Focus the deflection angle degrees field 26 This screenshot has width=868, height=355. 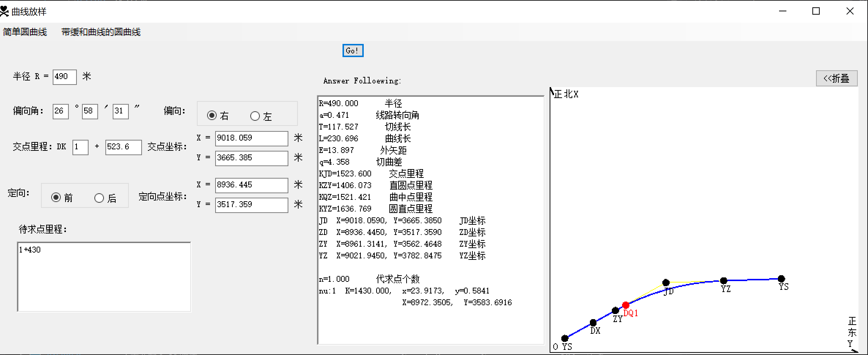pyautogui.click(x=61, y=111)
